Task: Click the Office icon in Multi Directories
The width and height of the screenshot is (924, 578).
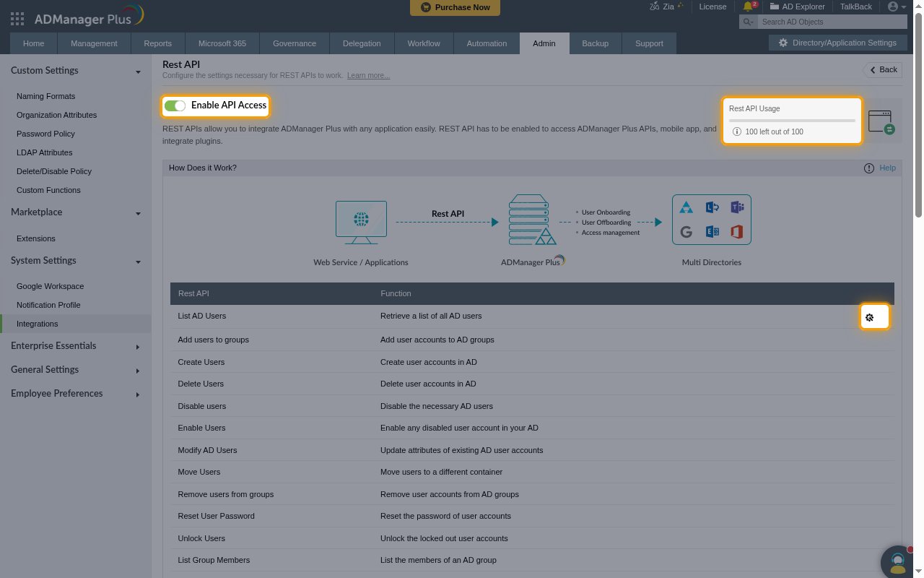Action: (x=737, y=231)
